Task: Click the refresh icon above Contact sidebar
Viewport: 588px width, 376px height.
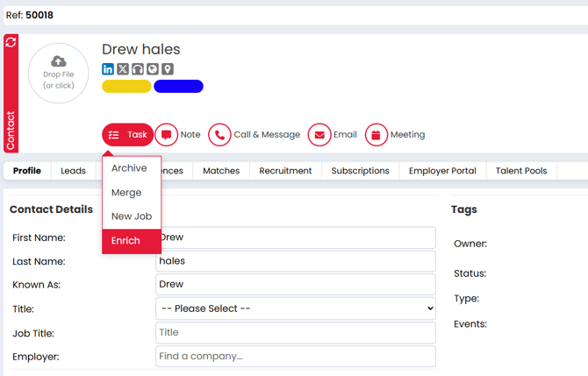Action: (11, 42)
